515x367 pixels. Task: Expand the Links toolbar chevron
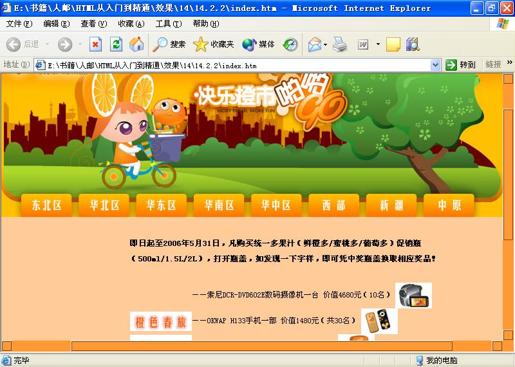tap(510, 62)
